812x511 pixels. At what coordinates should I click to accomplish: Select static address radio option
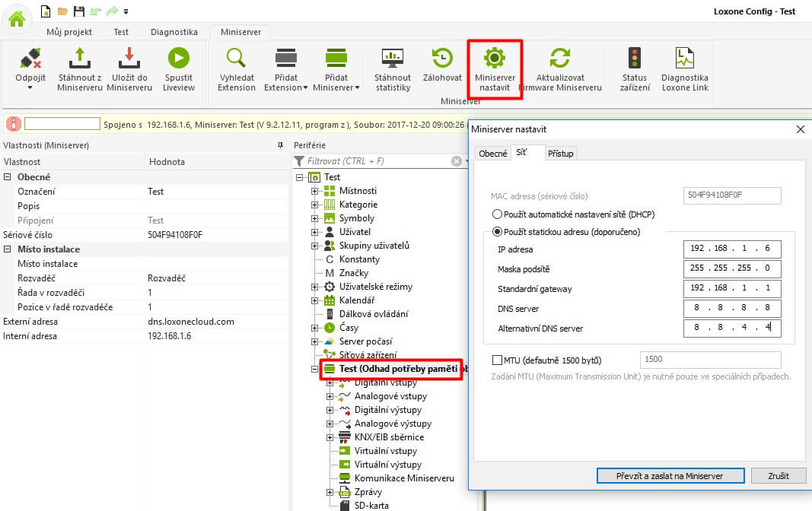click(498, 232)
